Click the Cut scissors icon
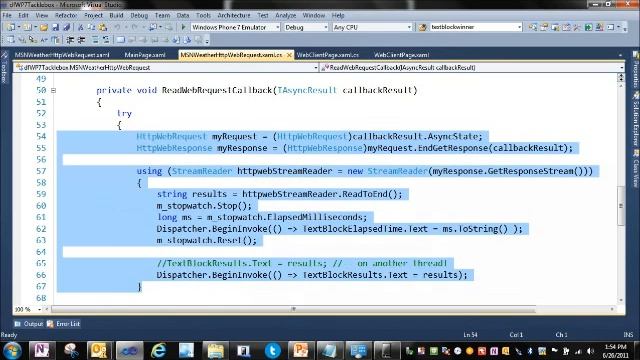This screenshot has height=360, width=640. tap(80, 27)
